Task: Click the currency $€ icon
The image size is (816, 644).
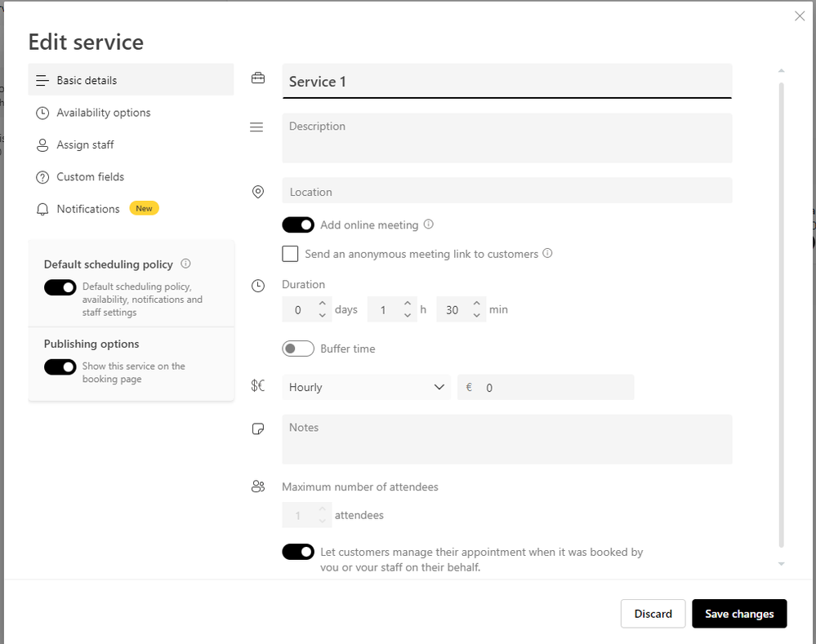Action: pyautogui.click(x=257, y=385)
